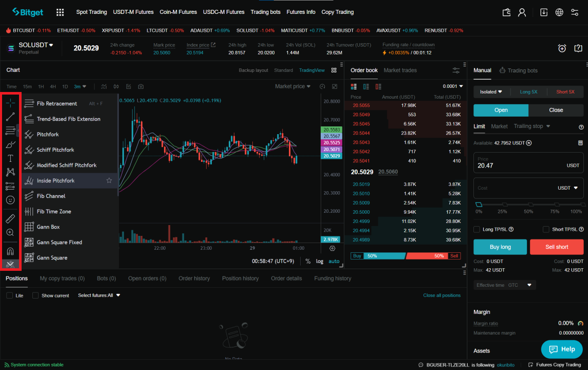Open the Copy Trading menu

(338, 12)
